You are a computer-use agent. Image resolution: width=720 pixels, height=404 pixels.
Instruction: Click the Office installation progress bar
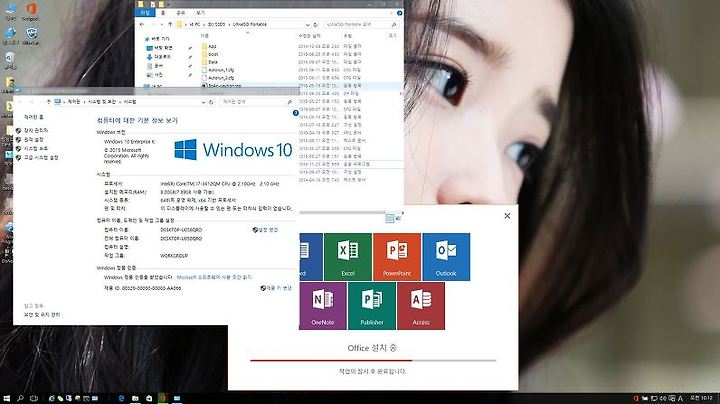point(373,361)
